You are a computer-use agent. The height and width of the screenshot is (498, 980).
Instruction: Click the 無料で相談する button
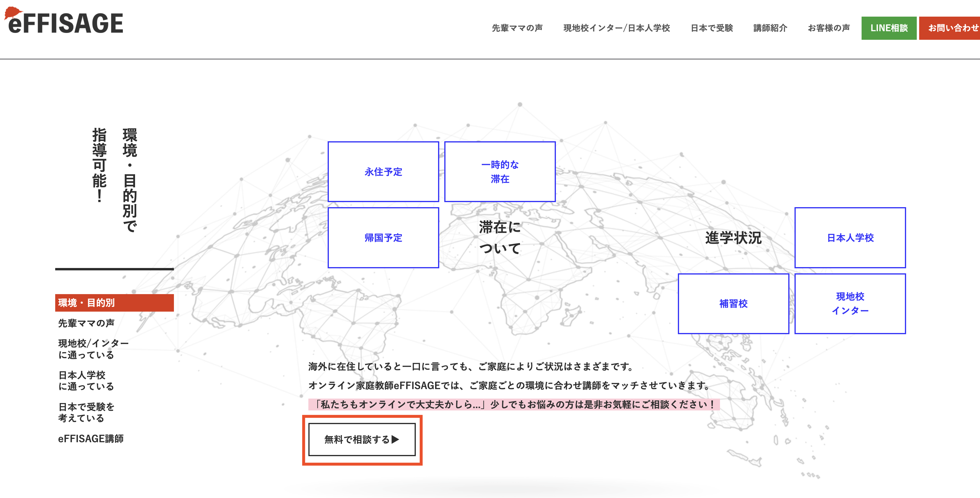click(x=362, y=440)
